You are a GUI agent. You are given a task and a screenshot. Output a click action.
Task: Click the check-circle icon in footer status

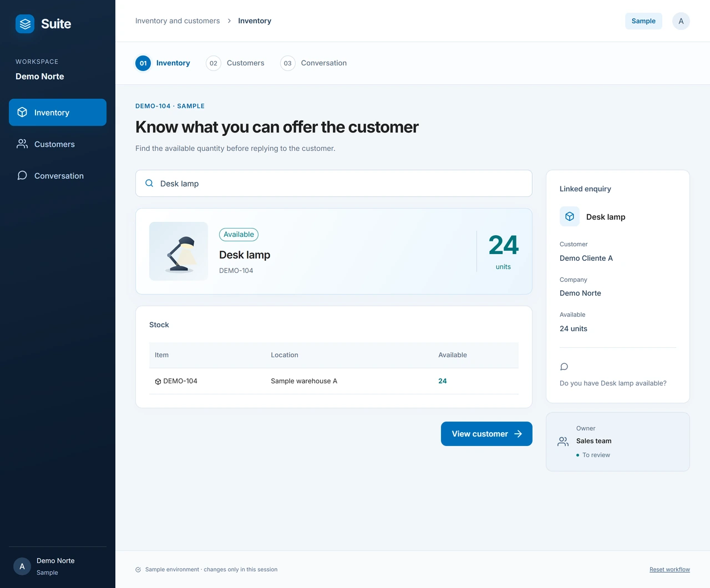pos(138,570)
